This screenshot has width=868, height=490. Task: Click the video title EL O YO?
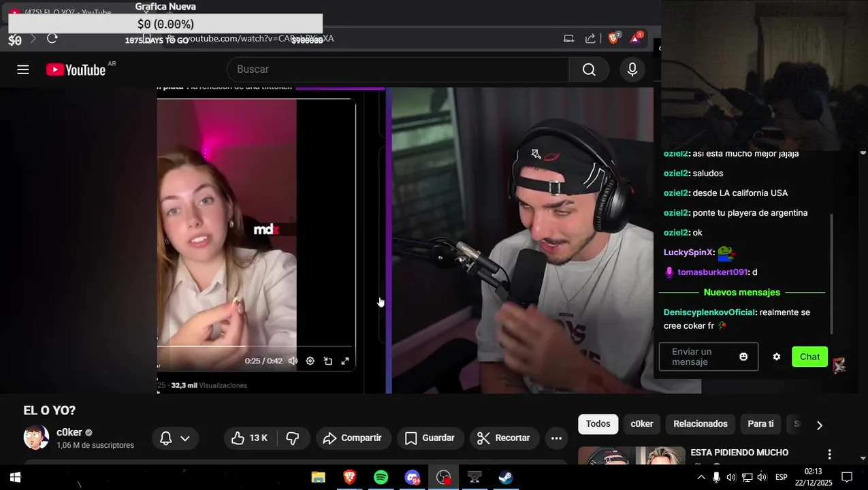[x=49, y=411]
